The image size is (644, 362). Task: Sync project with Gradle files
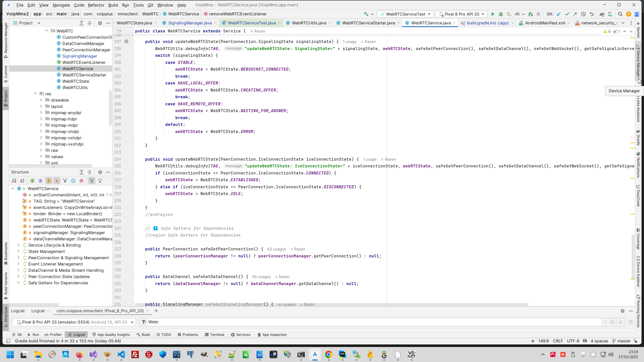(x=602, y=14)
